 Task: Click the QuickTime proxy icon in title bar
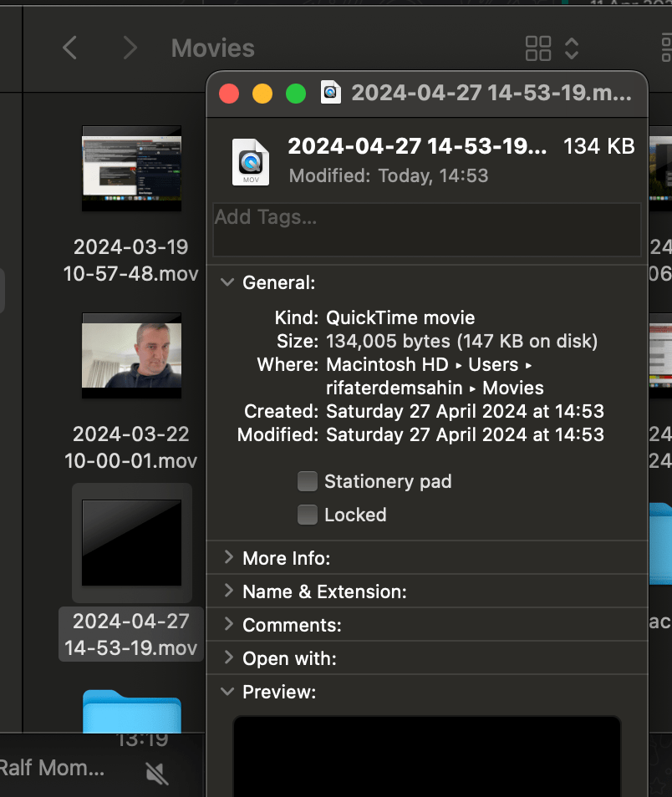(331, 93)
